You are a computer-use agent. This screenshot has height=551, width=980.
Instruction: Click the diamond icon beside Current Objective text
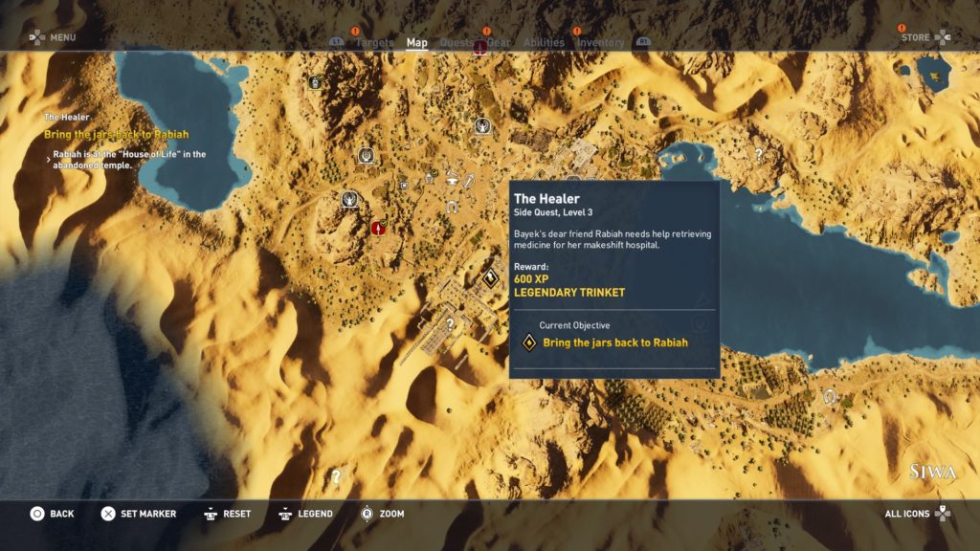(529, 342)
